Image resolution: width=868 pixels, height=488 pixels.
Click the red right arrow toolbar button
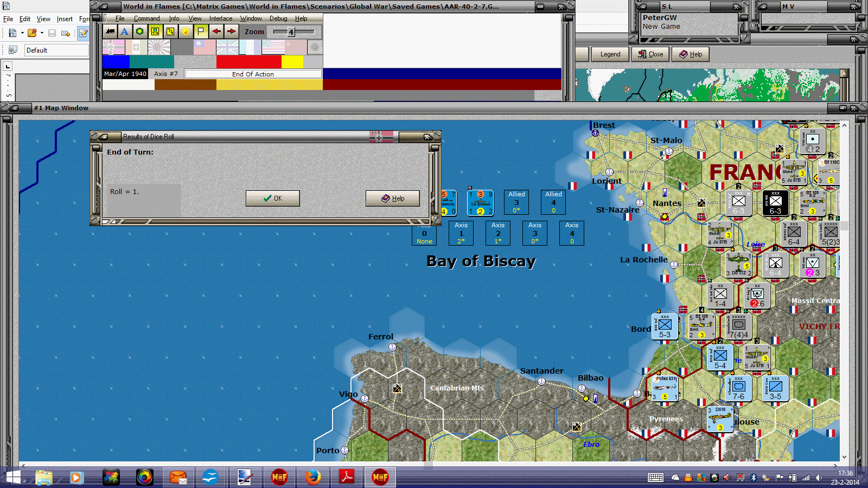(x=231, y=31)
